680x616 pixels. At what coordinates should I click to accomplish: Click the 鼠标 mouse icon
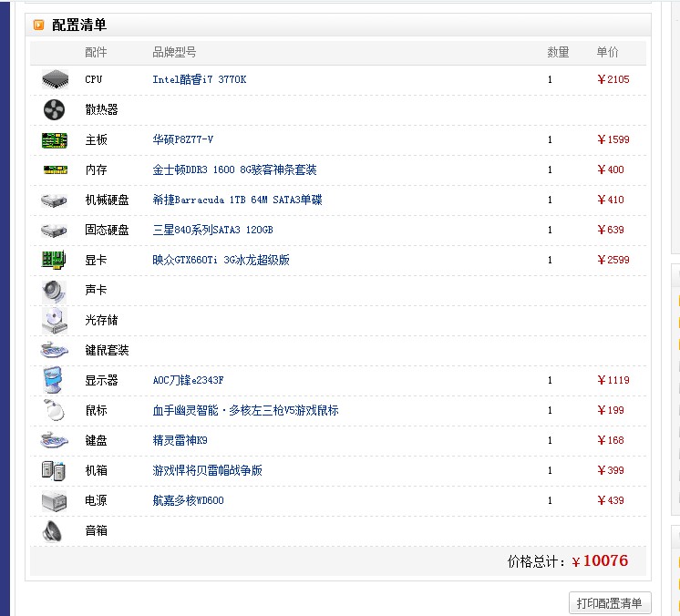[x=54, y=410]
